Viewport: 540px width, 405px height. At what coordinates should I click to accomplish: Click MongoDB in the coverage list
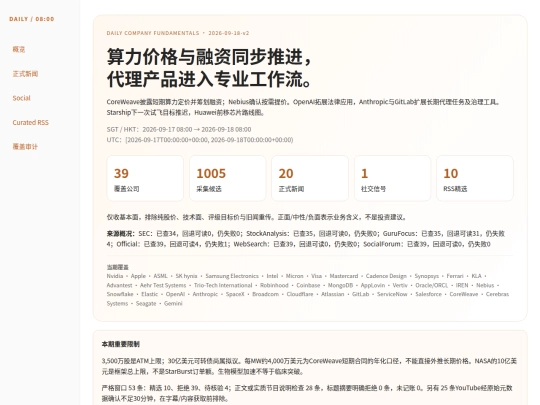point(340,285)
